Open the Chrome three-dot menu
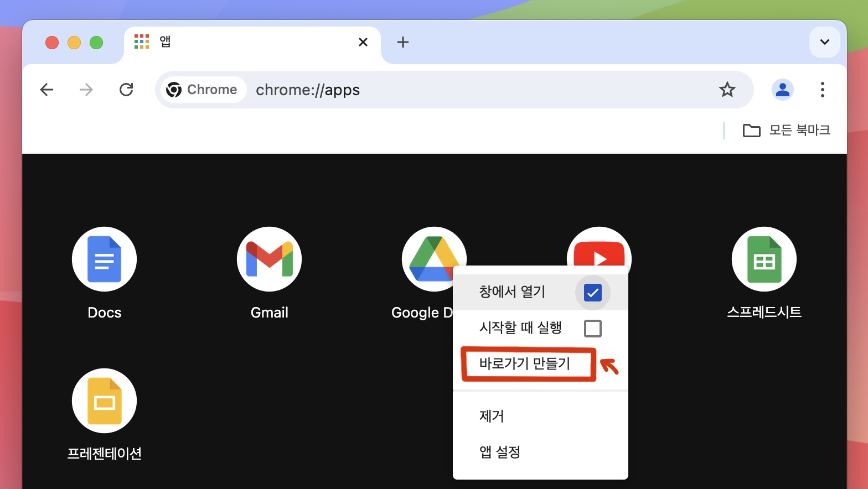Screen dimensions: 868x489 pyautogui.click(x=823, y=90)
